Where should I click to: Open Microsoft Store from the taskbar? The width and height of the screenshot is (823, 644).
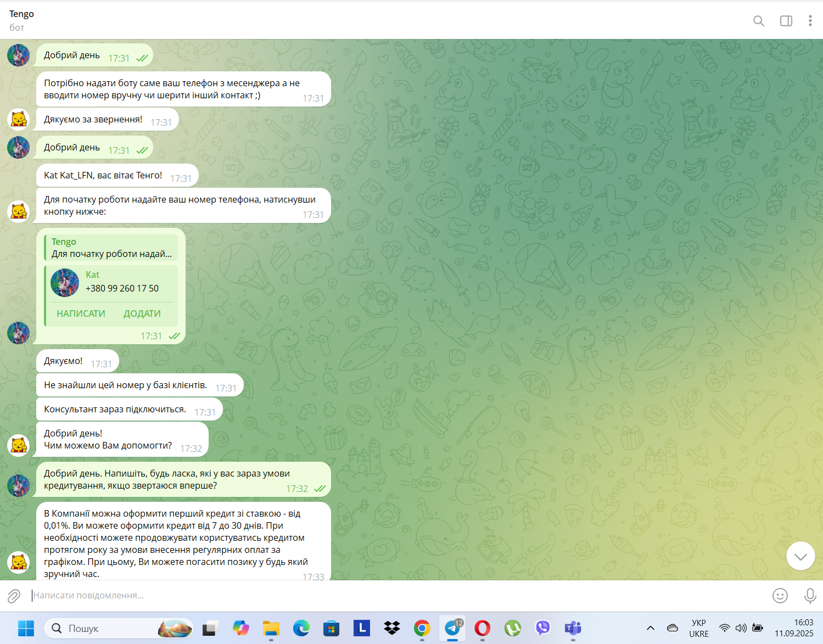[x=331, y=628]
